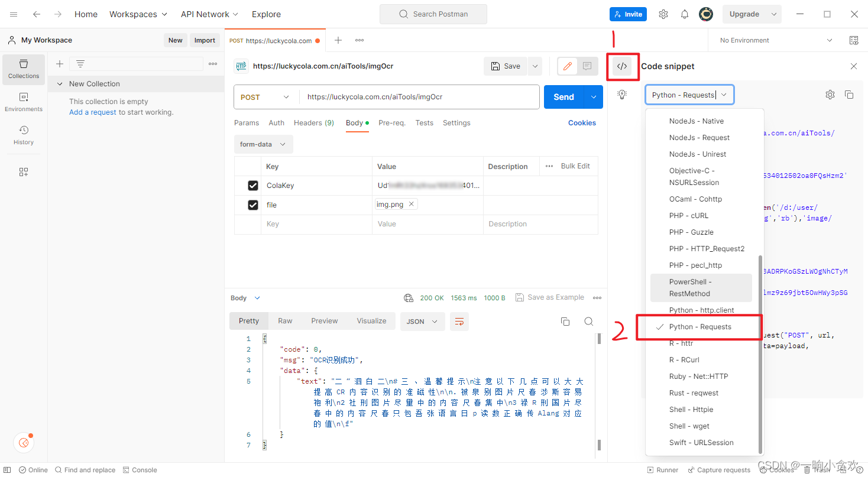Expand the API Network dropdown
Image resolution: width=868 pixels, height=477 pixels.
tap(209, 14)
